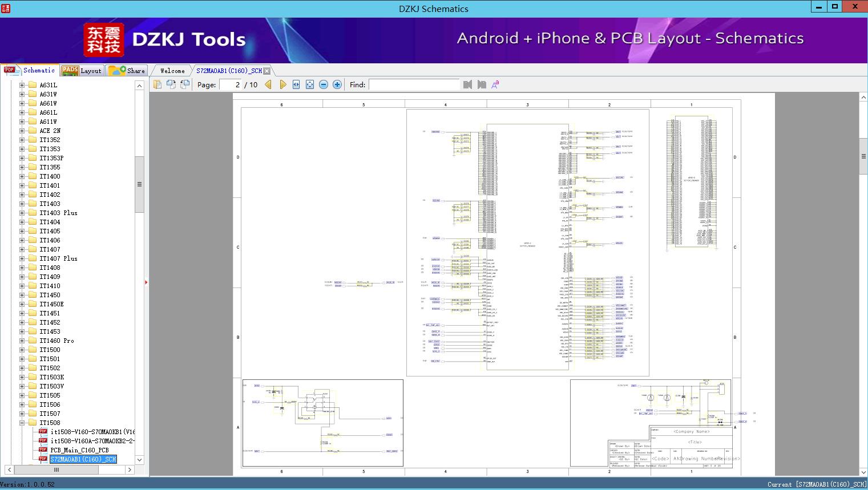
Task: Expand the IT1460 Pro folder
Action: [22, 341]
